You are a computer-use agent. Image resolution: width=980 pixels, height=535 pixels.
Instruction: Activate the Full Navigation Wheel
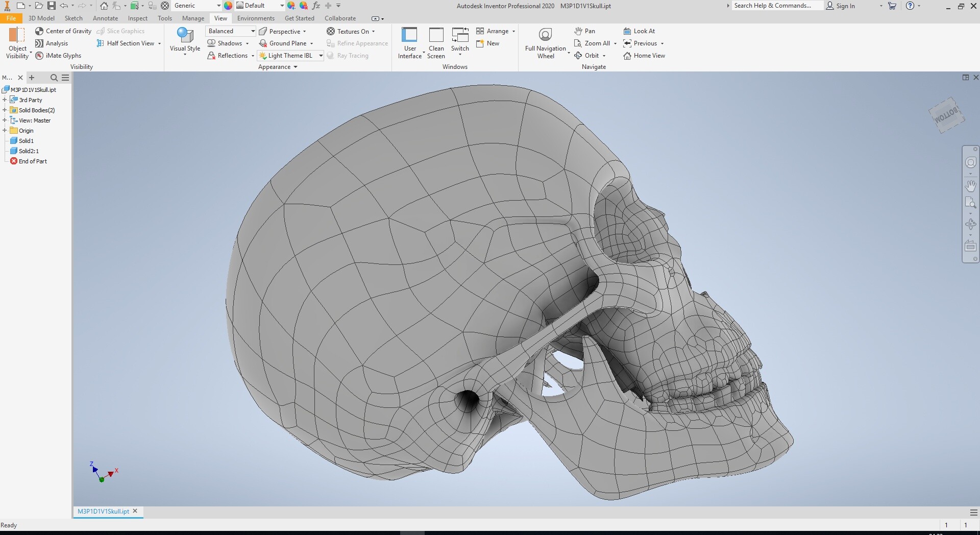tap(545, 43)
